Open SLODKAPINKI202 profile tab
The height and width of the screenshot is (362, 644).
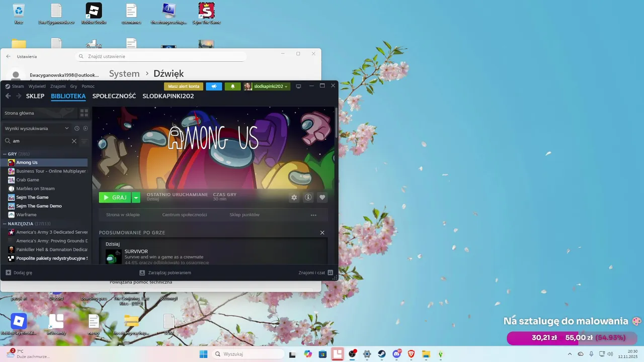[168, 96]
